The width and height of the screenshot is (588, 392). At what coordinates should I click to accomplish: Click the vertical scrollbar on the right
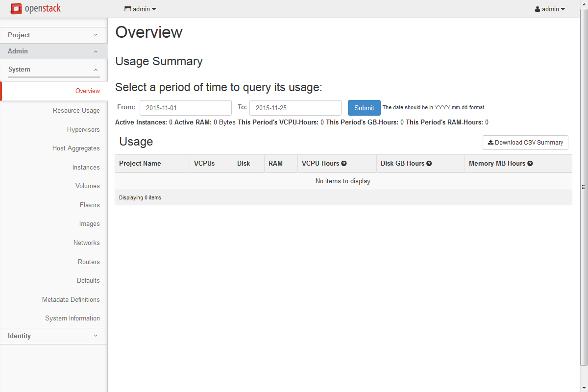click(x=584, y=187)
